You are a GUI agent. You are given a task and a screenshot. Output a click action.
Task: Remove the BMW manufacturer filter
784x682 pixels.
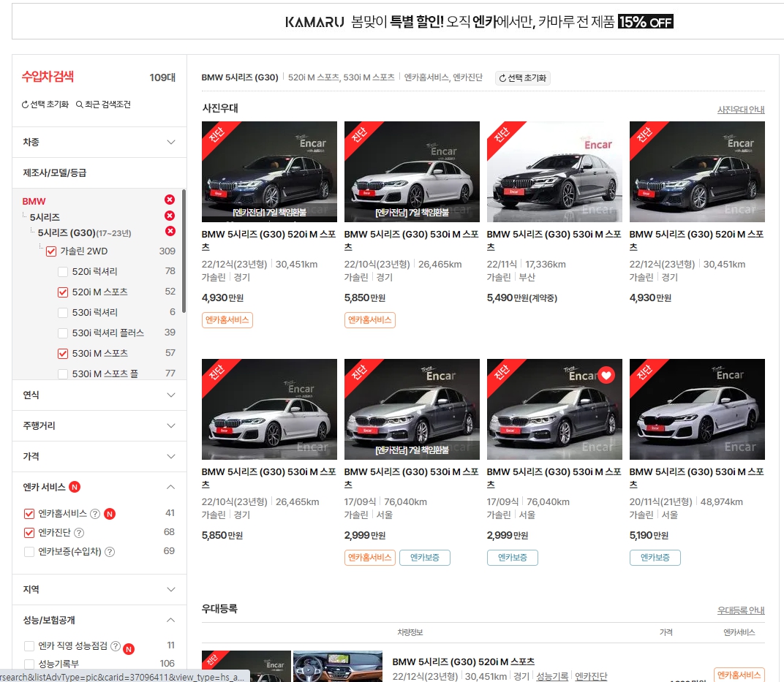pos(170,200)
